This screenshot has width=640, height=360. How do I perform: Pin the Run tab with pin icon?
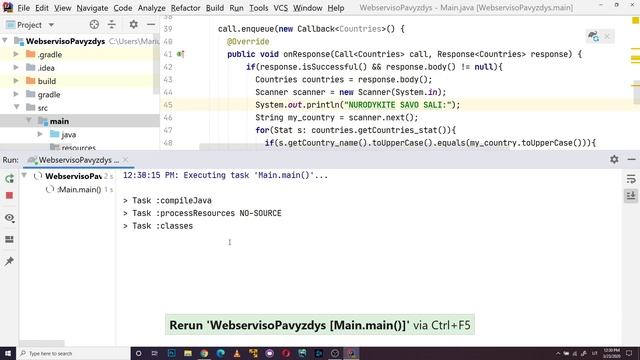coord(9,261)
